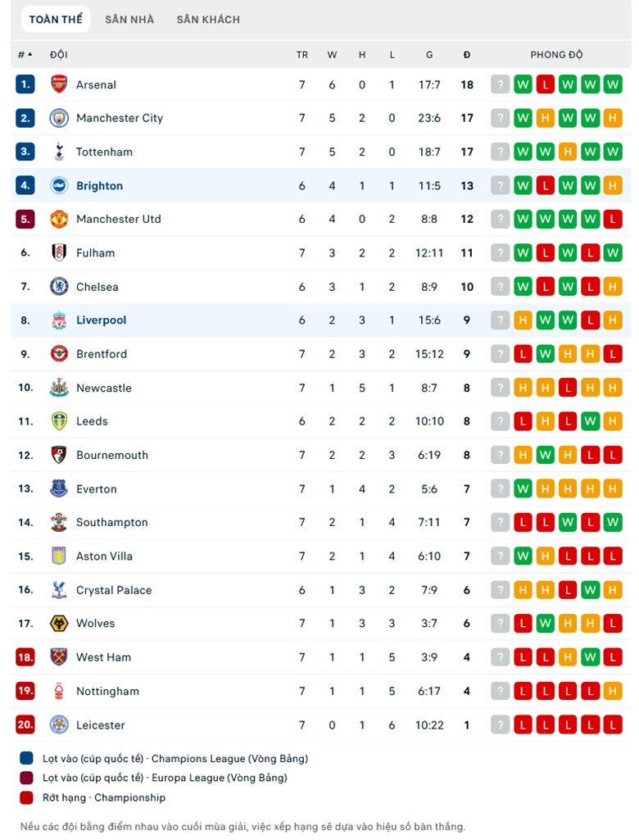Switch to the SÂN NHÀ tab
Image resolution: width=639 pixels, height=840 pixels.
129,20
